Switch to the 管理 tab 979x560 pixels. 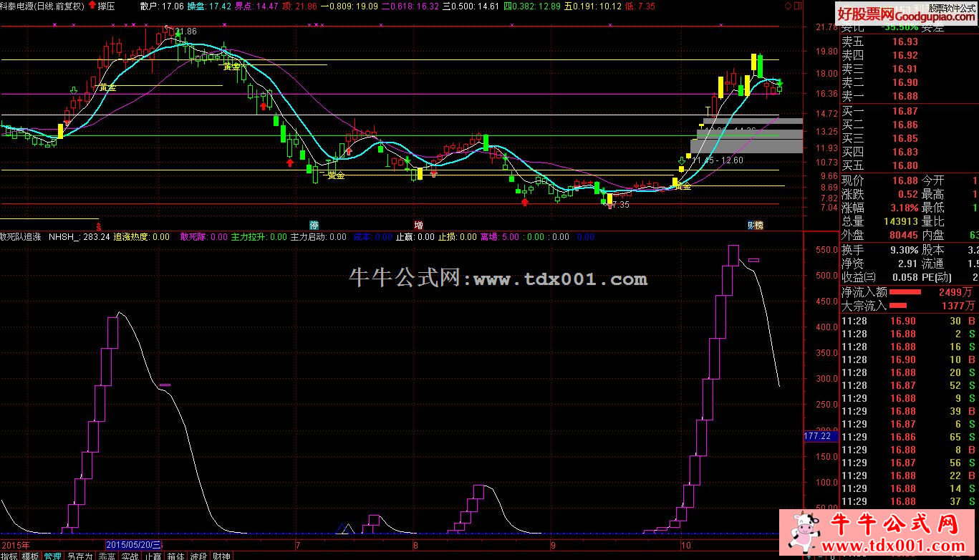[52, 556]
